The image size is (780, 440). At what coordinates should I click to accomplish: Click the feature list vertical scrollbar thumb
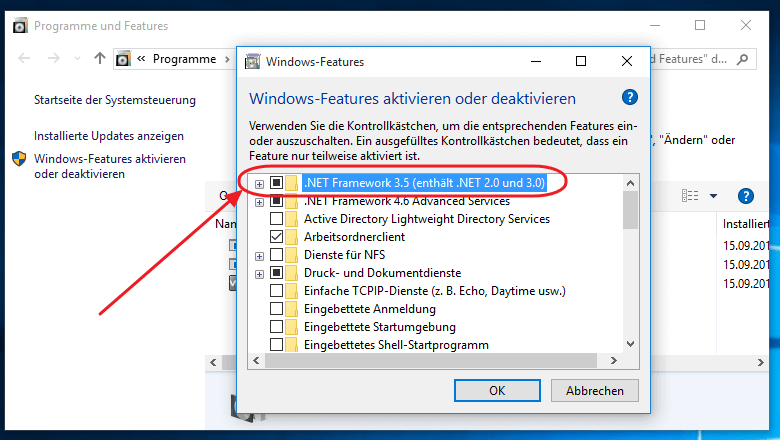click(630, 210)
